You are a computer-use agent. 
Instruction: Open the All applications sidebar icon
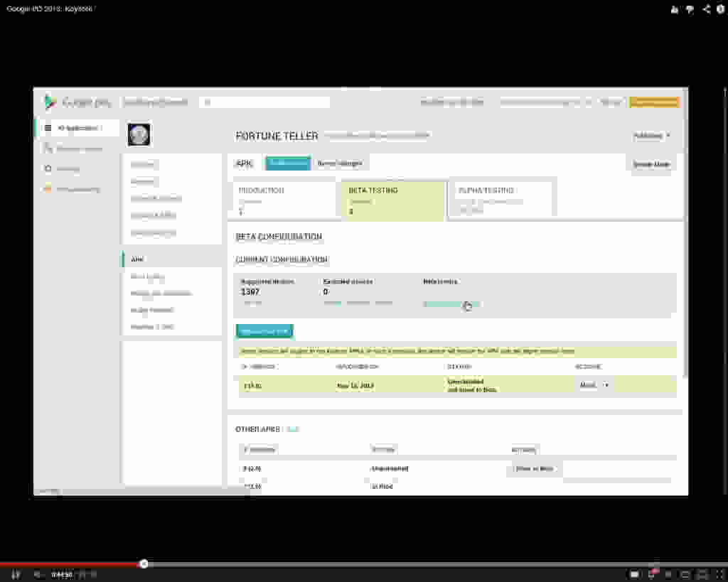coord(48,128)
